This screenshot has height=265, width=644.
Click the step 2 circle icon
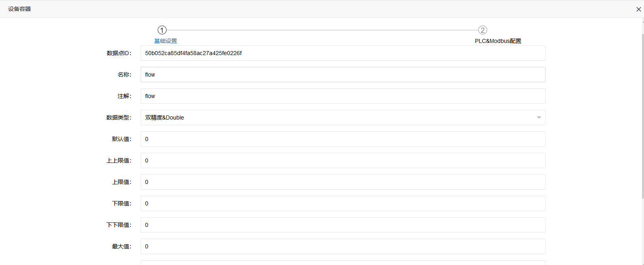tap(482, 30)
